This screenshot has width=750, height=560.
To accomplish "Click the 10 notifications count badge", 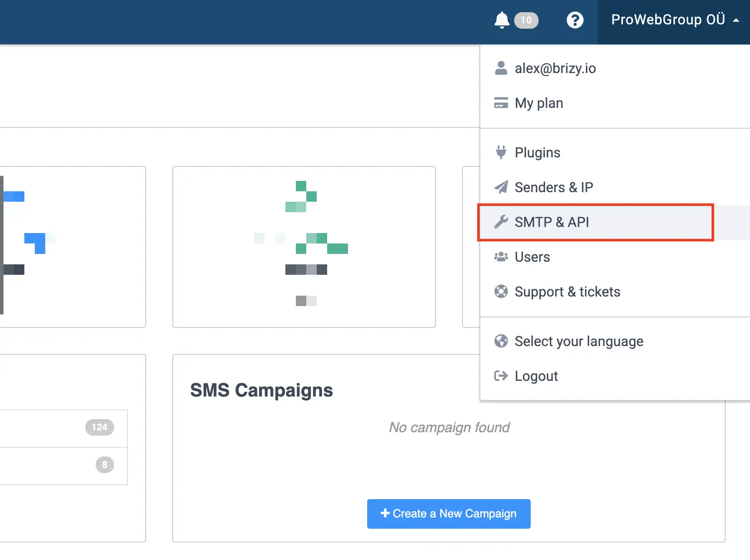I will coord(526,20).
